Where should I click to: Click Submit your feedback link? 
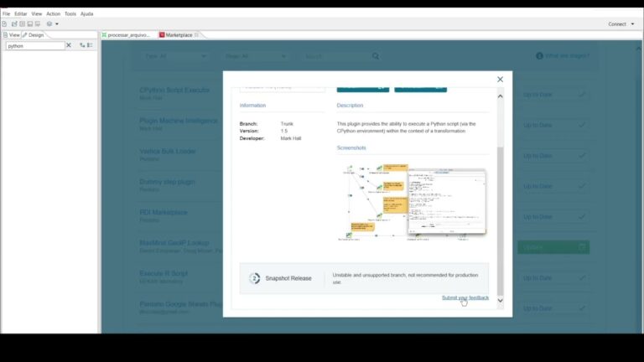click(465, 297)
